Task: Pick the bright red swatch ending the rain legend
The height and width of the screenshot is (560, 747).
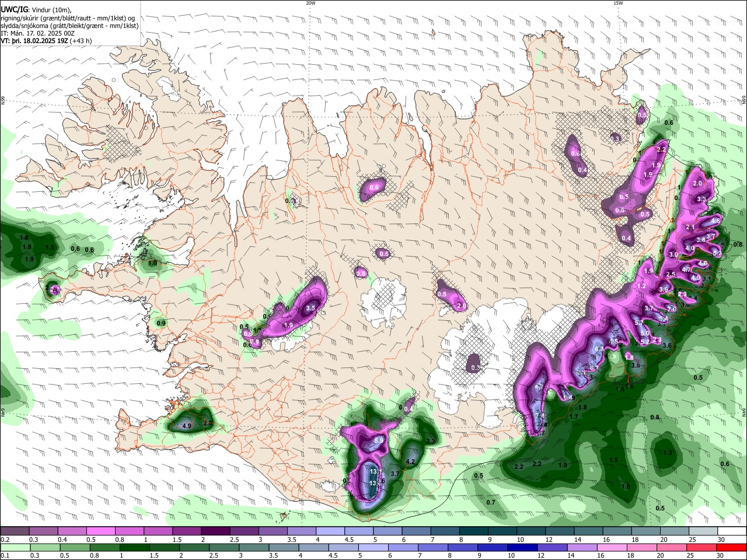Action: [732, 547]
